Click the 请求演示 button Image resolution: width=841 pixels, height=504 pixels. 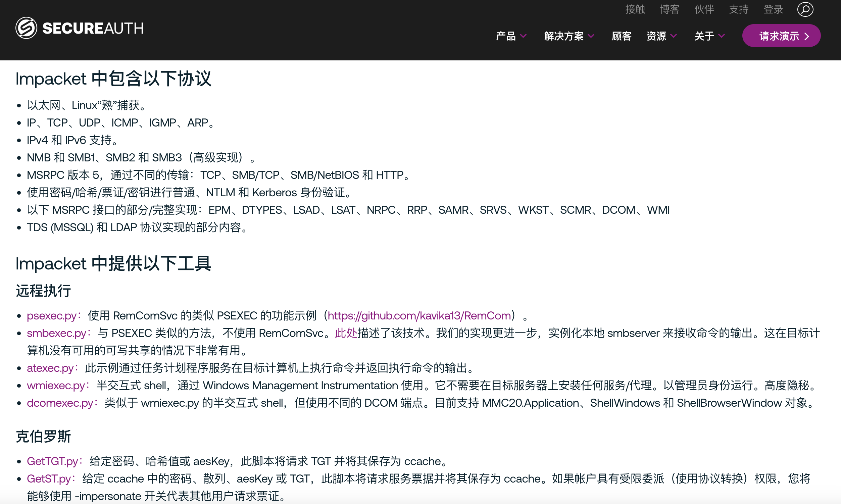click(781, 36)
